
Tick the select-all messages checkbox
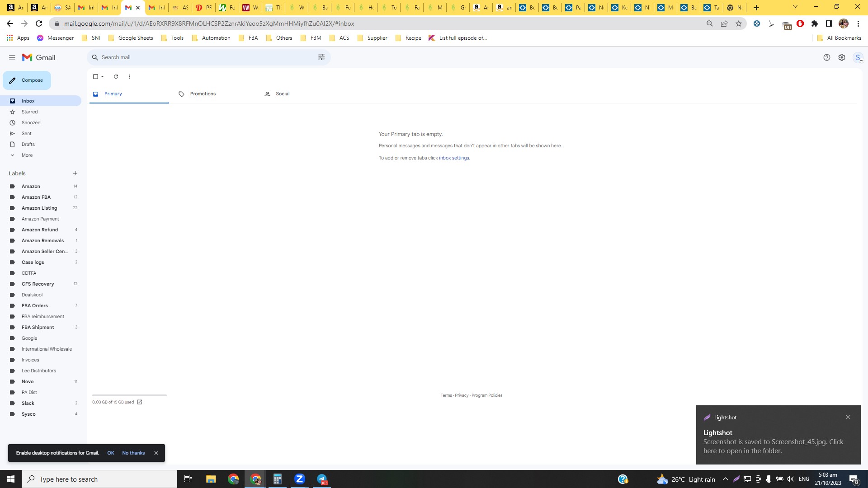[95, 77]
